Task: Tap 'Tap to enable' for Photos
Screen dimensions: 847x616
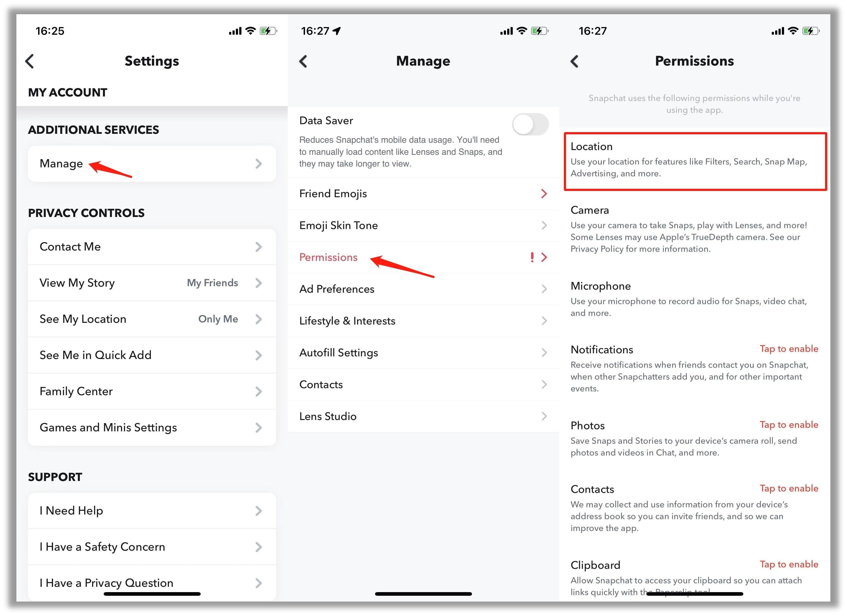Action: click(x=789, y=425)
